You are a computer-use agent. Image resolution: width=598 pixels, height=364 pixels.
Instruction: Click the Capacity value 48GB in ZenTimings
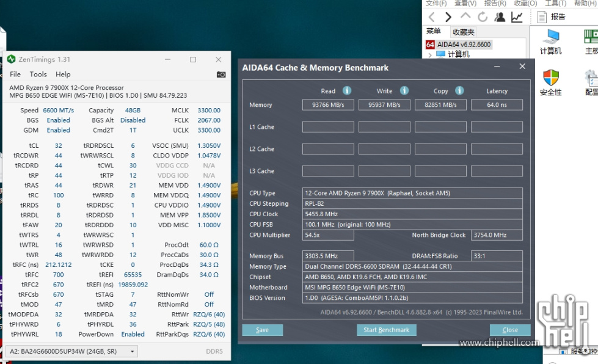click(x=133, y=110)
